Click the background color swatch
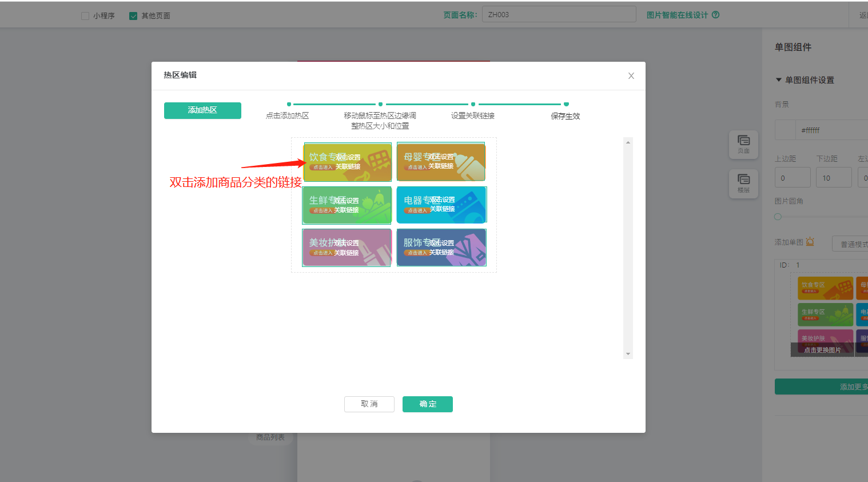Screen dimensions: 868x482 point(785,130)
